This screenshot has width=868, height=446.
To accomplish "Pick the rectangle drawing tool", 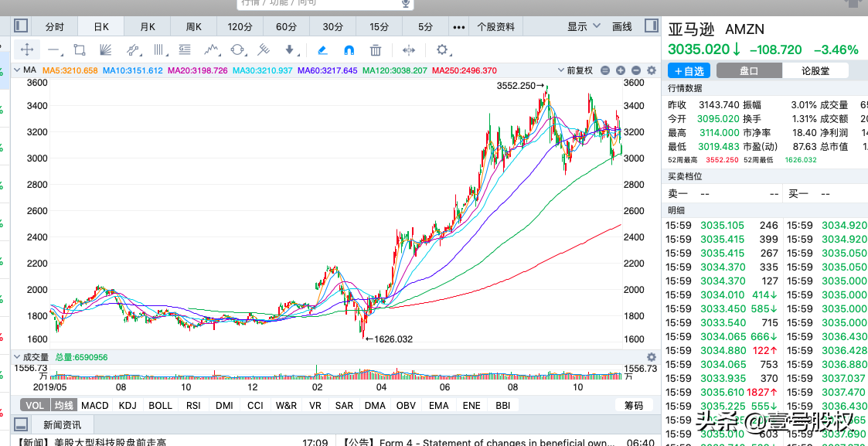I will pos(79,50).
